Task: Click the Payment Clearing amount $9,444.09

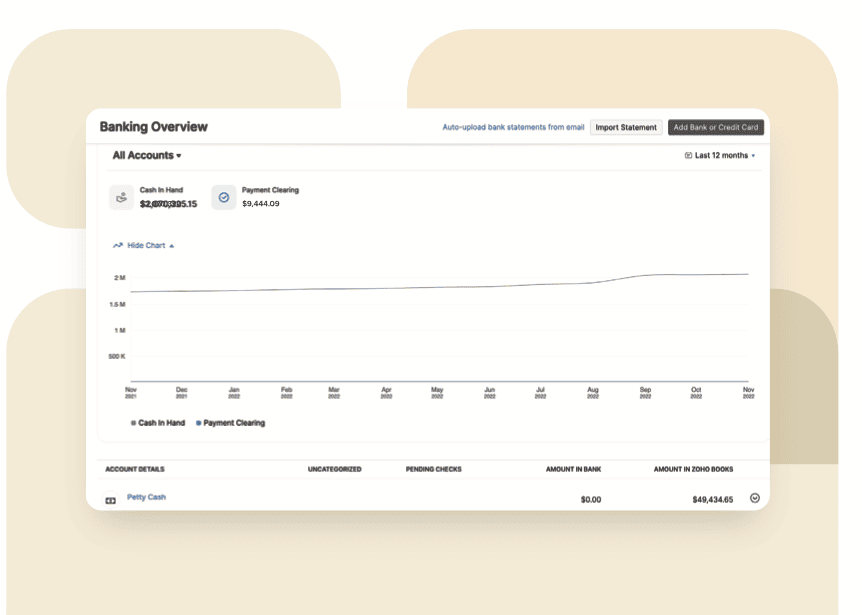Action: [x=261, y=204]
